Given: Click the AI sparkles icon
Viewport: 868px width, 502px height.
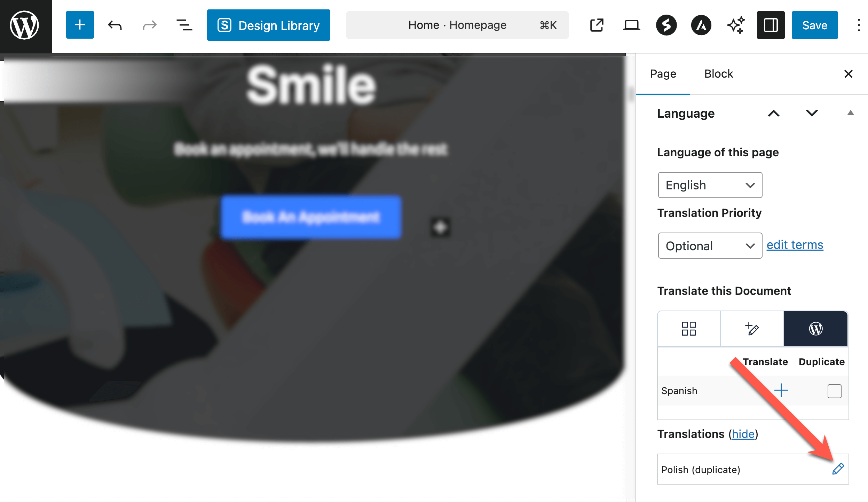Looking at the screenshot, I should point(736,25).
